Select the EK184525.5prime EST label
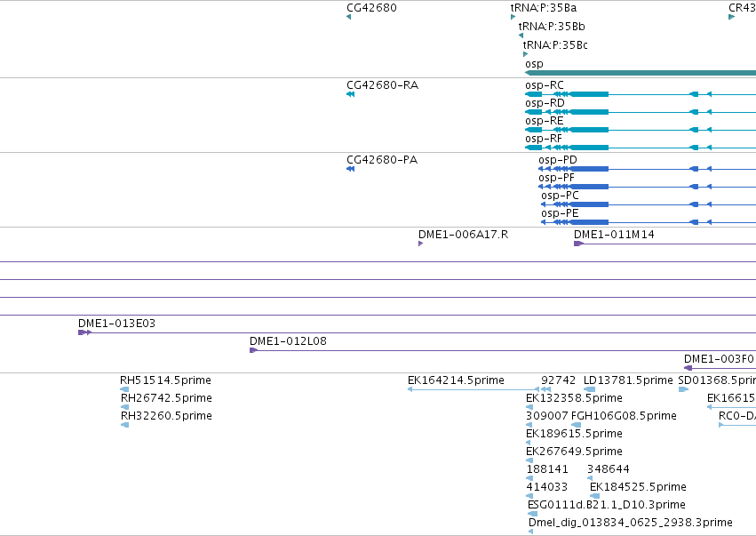 tap(638, 488)
